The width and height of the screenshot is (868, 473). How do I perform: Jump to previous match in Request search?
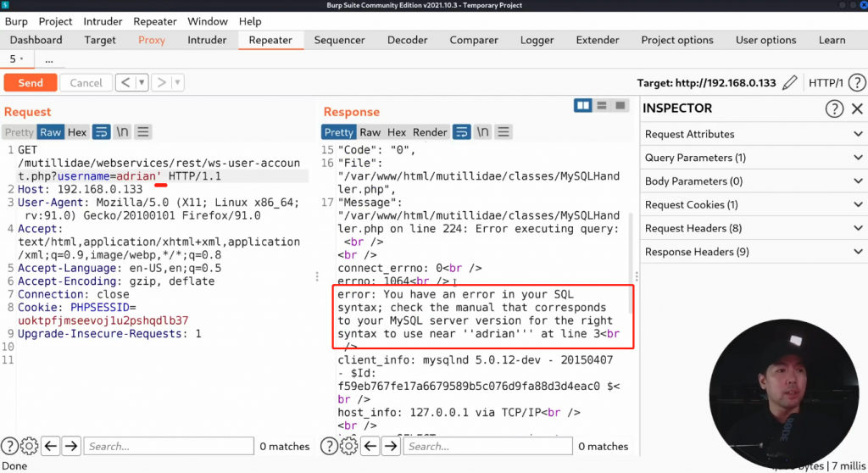click(50, 446)
